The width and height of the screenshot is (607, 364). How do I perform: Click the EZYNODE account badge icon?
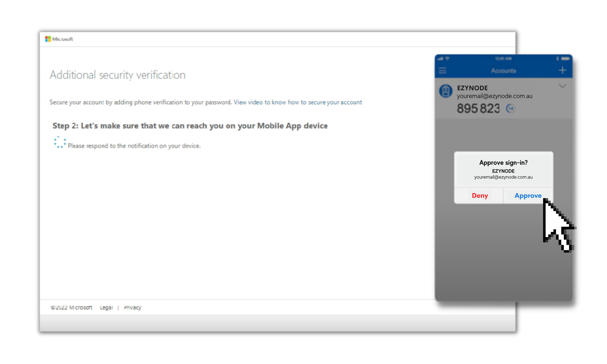coord(446,91)
